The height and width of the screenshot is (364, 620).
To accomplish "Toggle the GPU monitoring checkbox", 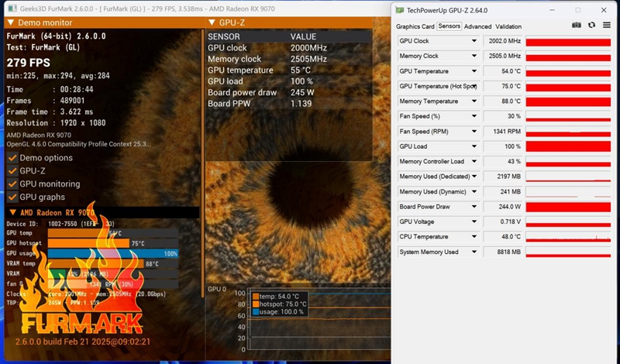I will point(12,184).
